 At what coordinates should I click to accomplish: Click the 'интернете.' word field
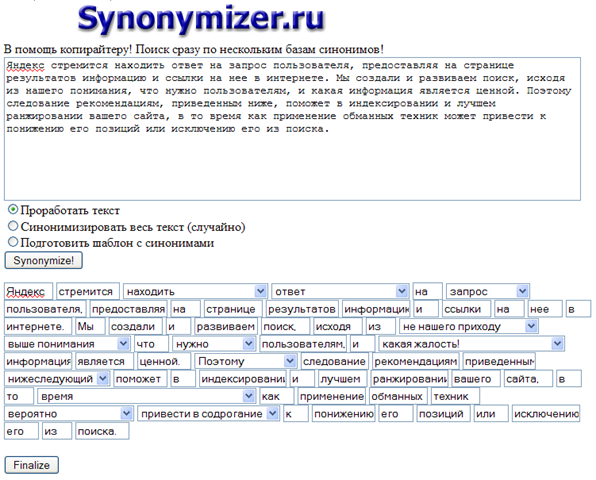pos(39,326)
